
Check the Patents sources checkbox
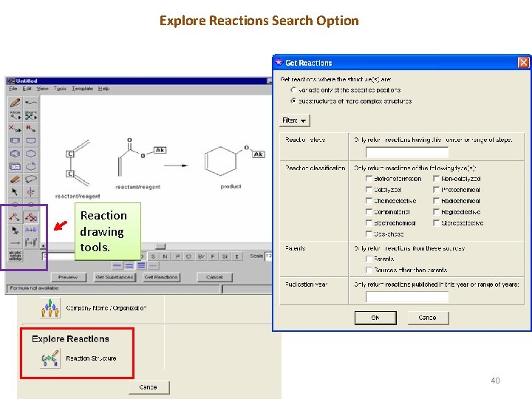(x=369, y=259)
